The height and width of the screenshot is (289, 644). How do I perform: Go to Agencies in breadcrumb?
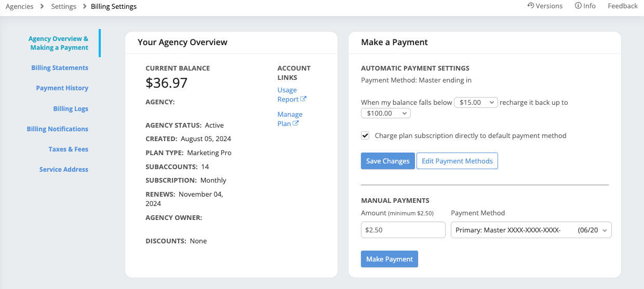(x=19, y=7)
